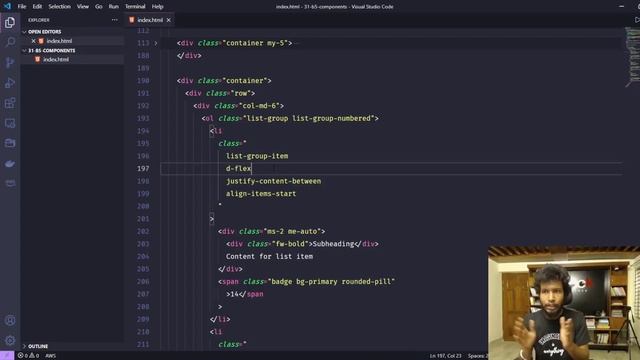Click line number 201 in the gutter
The image size is (640, 360).
[x=143, y=219]
